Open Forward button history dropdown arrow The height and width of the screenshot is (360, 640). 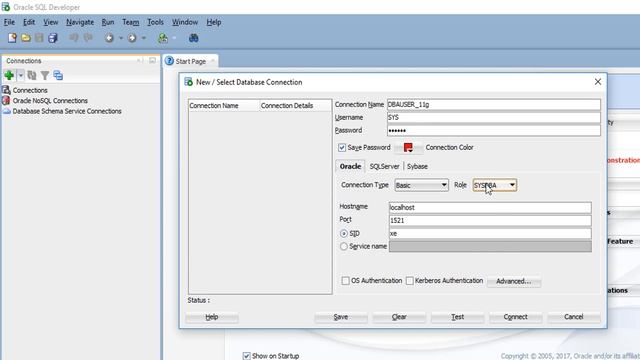pos(143,38)
